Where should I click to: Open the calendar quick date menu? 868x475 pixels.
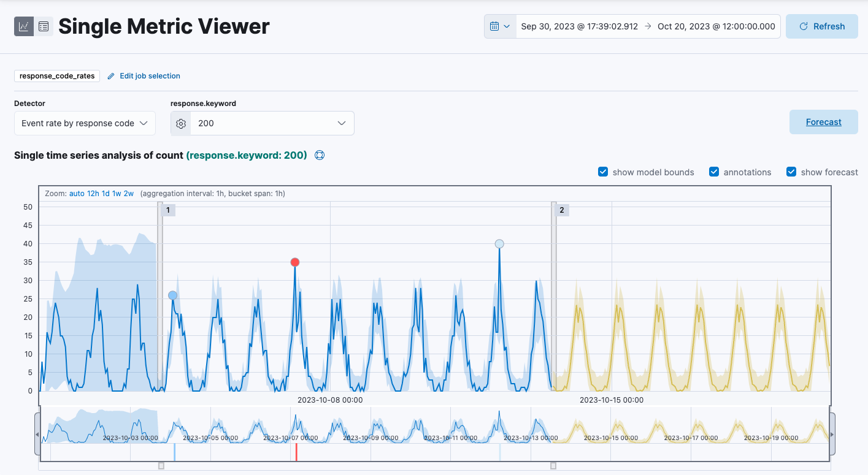click(x=500, y=26)
